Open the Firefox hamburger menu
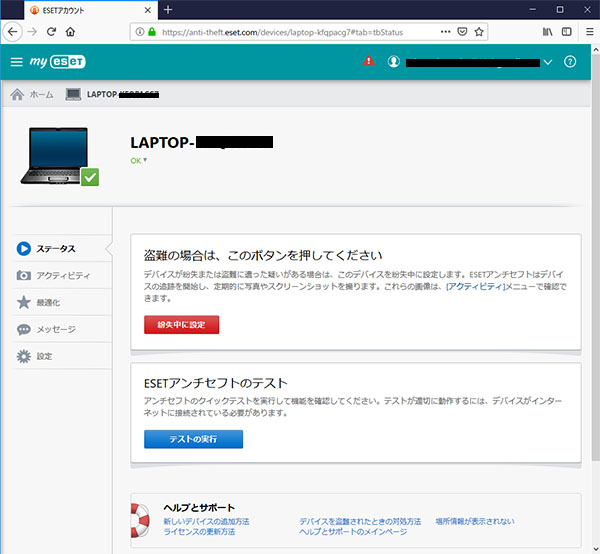The image size is (600, 554). point(590,32)
